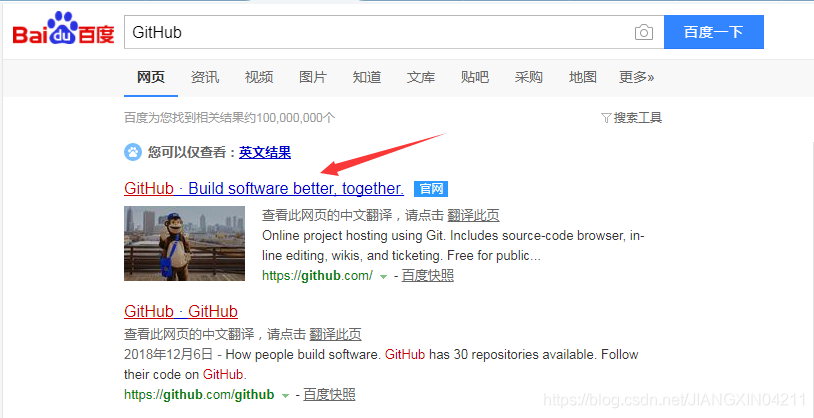Viewport: 814px width, 418px height.
Task: Click the 百度为您找到相关结果约100,000,000个 text
Action: click(229, 118)
